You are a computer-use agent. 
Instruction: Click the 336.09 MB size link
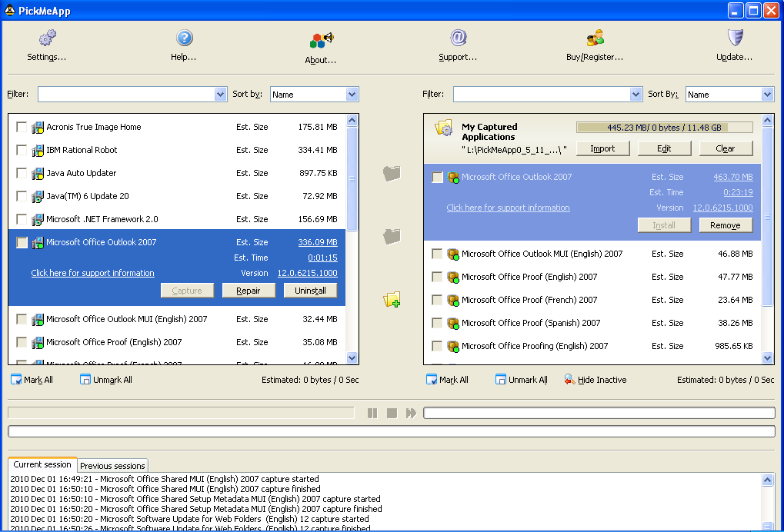tap(318, 242)
